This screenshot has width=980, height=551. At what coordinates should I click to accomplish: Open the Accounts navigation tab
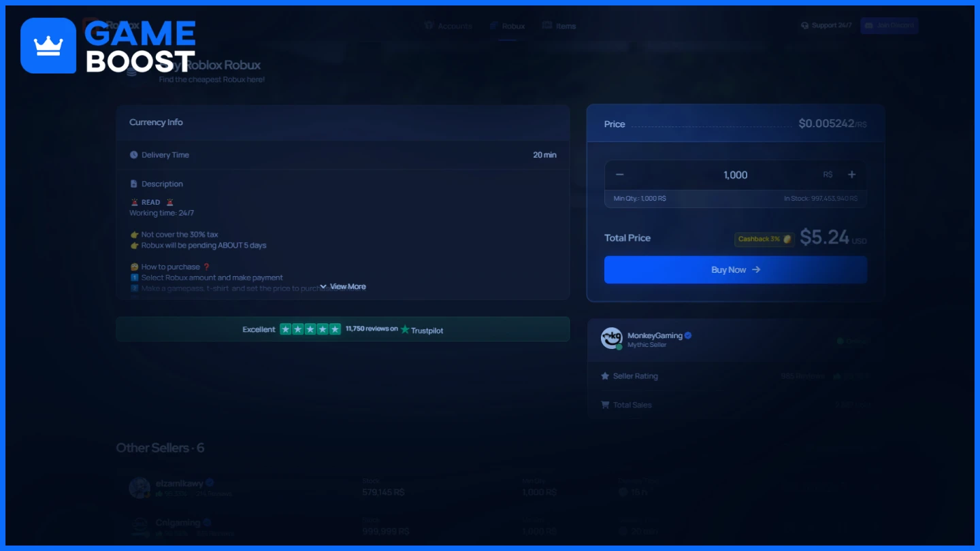pos(448,26)
